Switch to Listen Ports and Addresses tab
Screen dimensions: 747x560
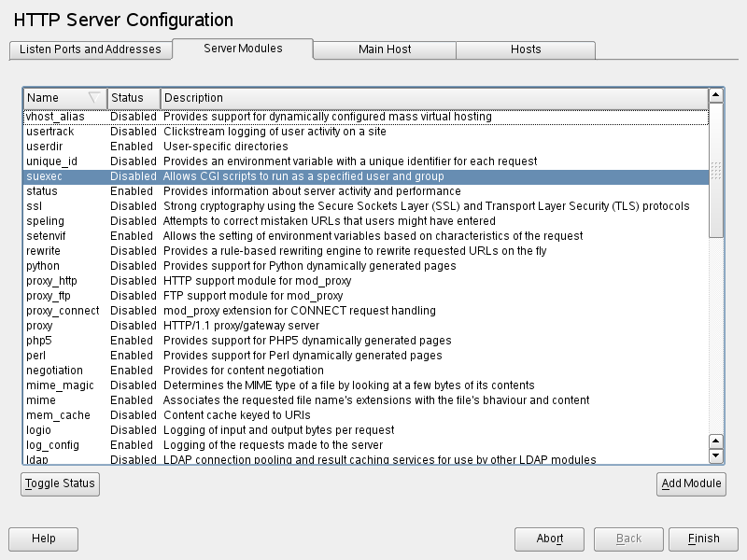pos(91,49)
